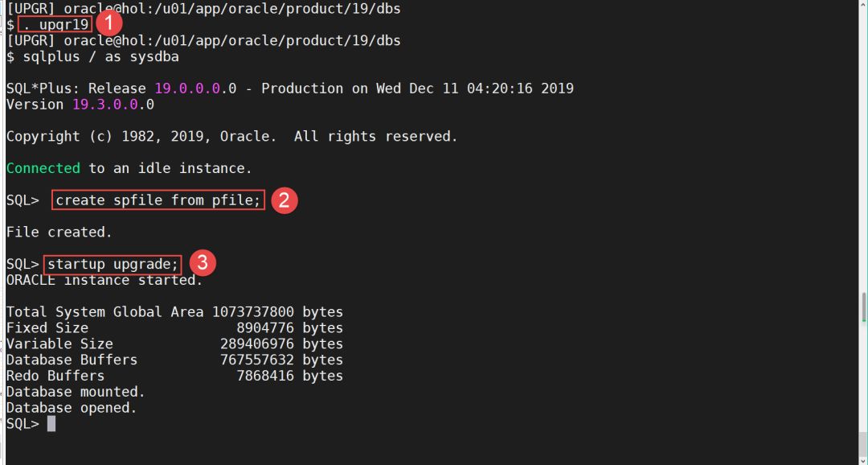Click the 'ORACLE instance started.' line

[104, 281]
